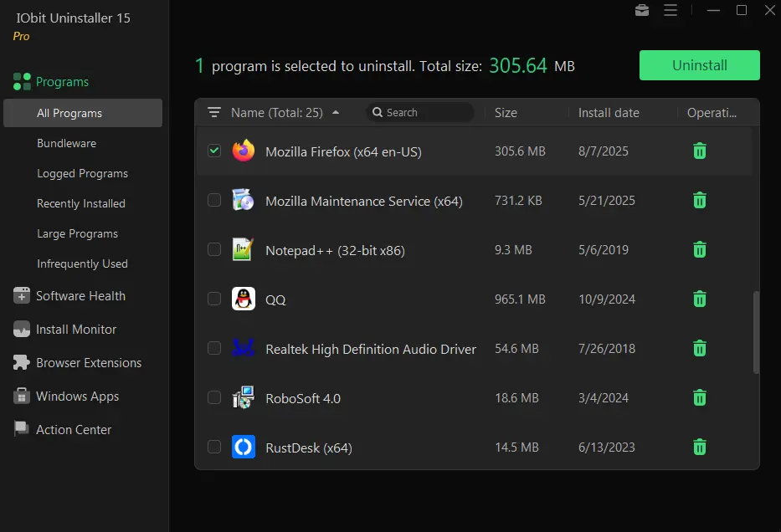Screen dimensions: 781x532
Task: Click the Install Monitor icon
Action: [22, 329]
